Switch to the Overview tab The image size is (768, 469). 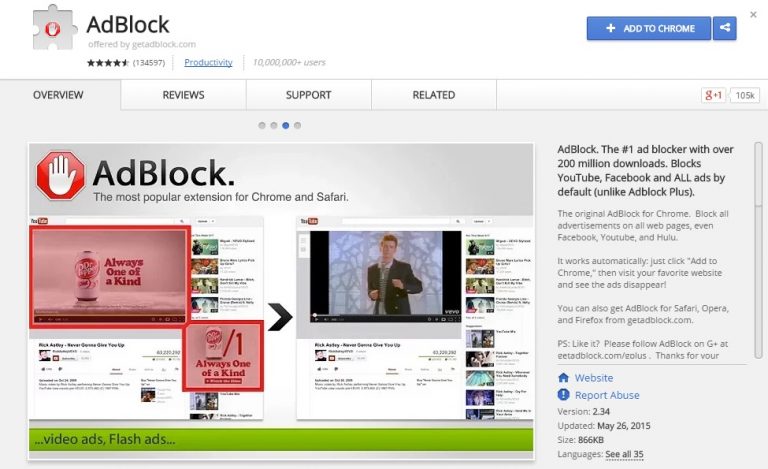click(58, 95)
